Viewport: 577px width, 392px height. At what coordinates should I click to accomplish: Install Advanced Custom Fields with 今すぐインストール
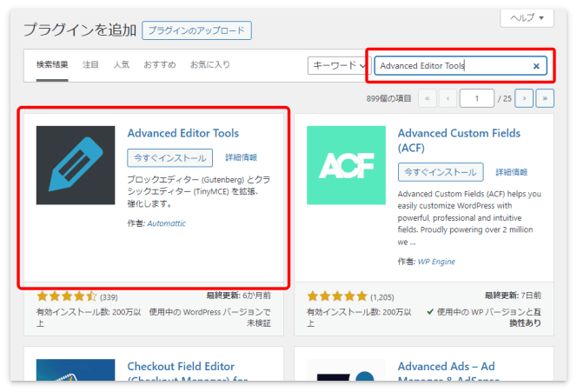441,172
